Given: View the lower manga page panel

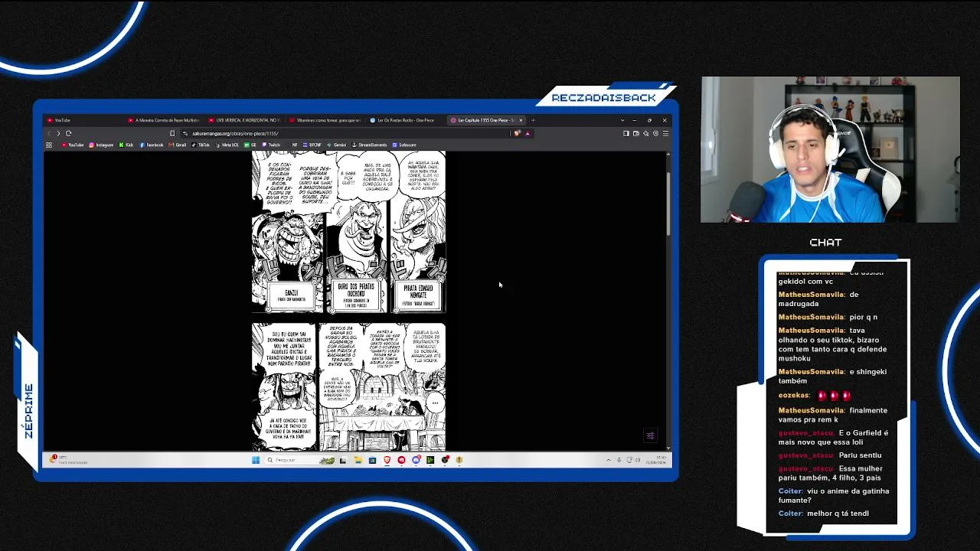Looking at the screenshot, I should 348,386.
